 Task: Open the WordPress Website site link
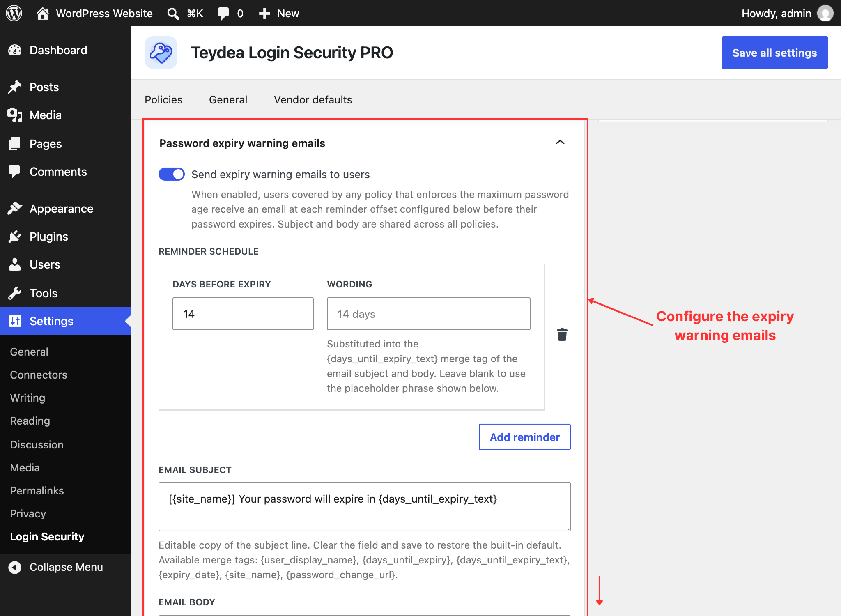104,14
